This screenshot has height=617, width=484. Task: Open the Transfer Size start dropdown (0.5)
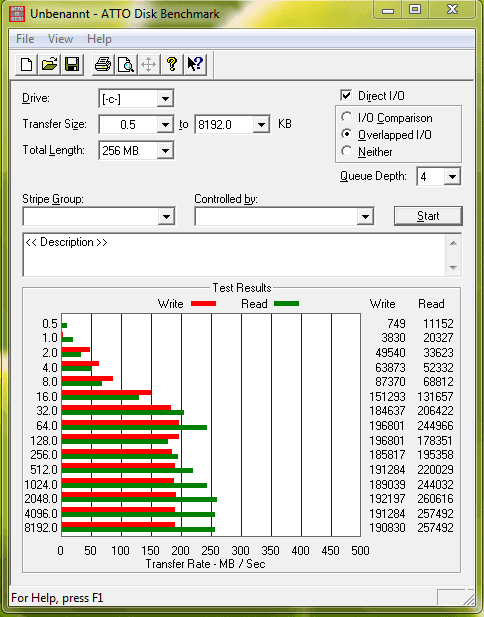[x=165, y=125]
